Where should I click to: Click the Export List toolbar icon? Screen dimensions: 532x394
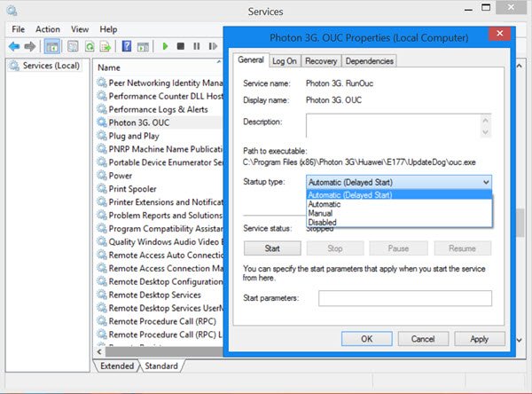pos(106,46)
